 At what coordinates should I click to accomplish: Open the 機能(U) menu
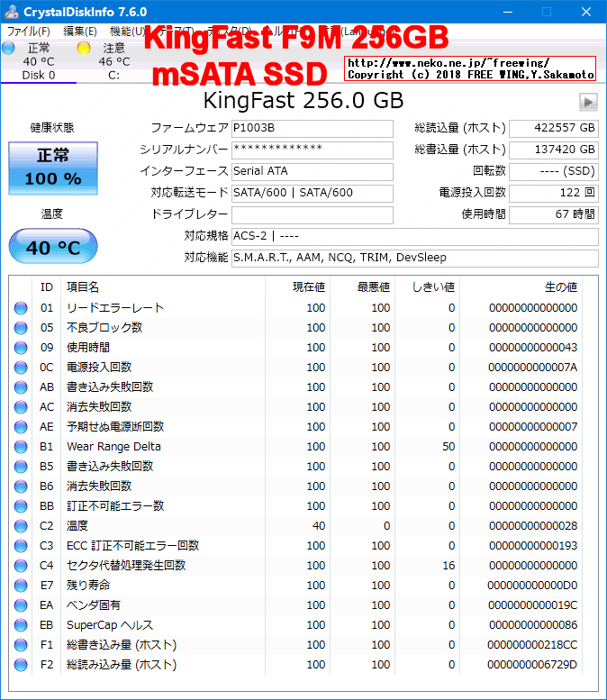tap(127, 32)
